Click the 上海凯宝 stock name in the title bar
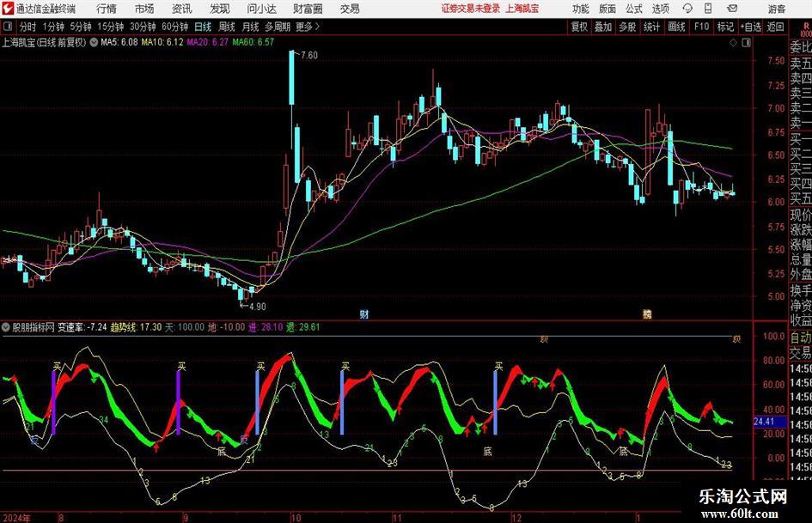Image resolution: width=812 pixels, height=523 pixels. tap(522, 9)
